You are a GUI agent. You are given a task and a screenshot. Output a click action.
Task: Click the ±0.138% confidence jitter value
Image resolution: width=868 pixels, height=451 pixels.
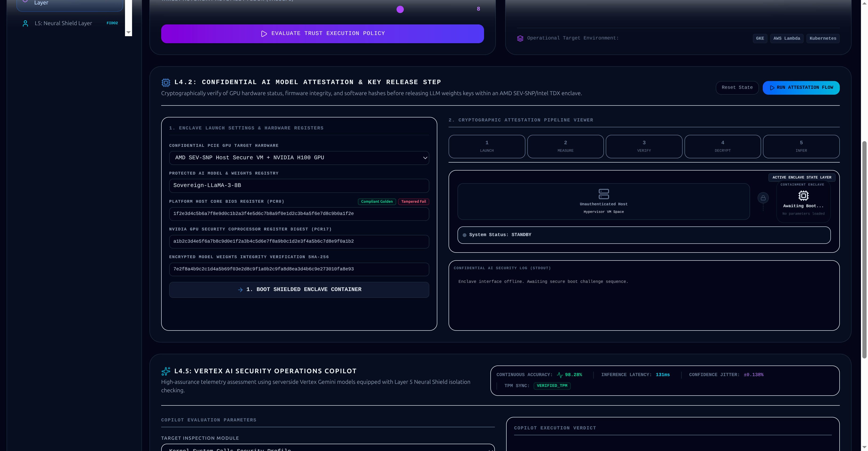tap(753, 375)
